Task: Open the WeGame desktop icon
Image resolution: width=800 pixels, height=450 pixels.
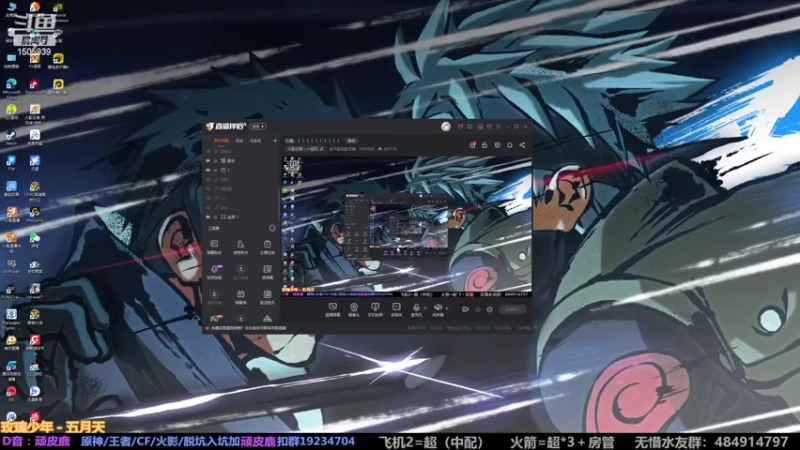Action: coord(34,214)
